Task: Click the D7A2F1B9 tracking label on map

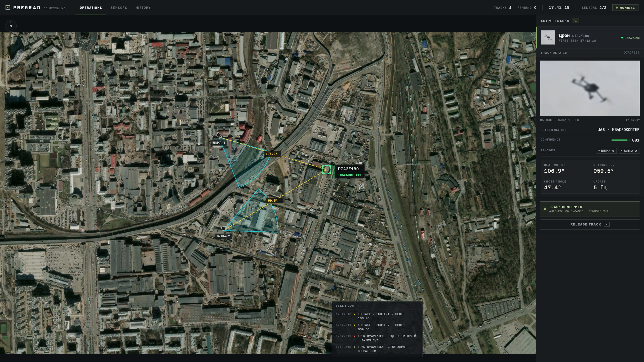Action: (x=349, y=171)
